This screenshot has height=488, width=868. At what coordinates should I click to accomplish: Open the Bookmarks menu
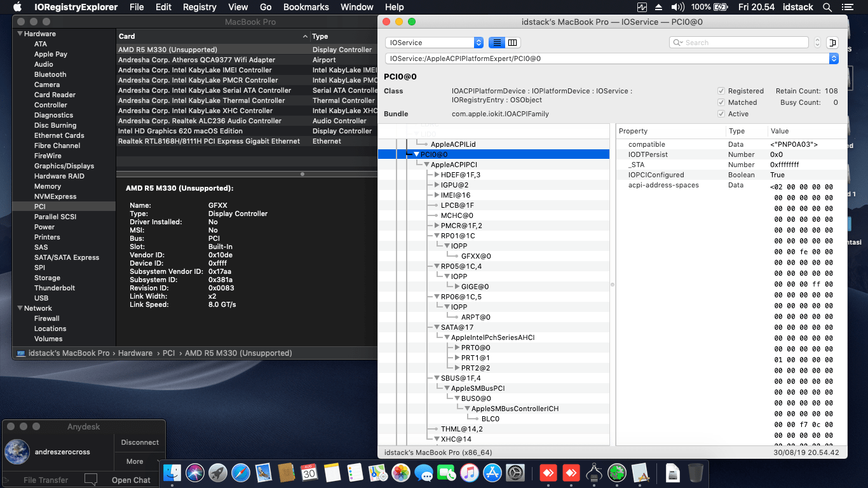[306, 7]
